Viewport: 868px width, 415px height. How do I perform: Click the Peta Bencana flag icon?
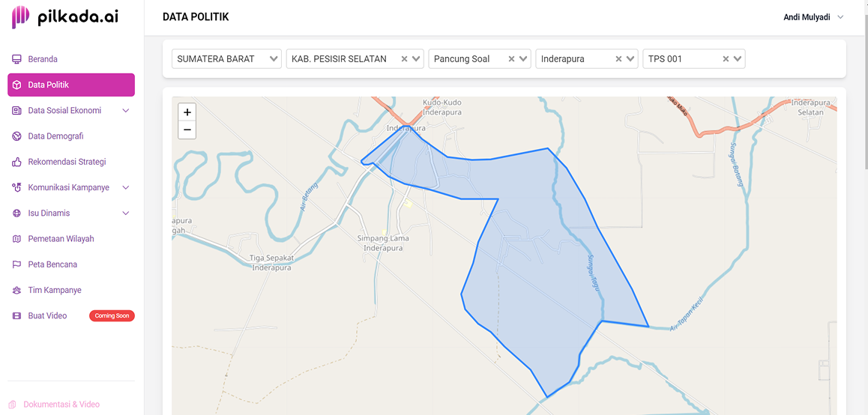pos(16,264)
